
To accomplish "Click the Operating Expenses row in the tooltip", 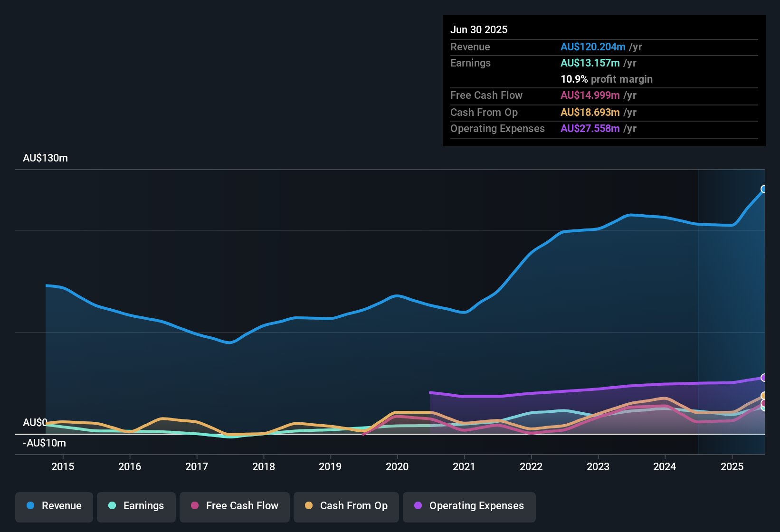I will tap(542, 128).
